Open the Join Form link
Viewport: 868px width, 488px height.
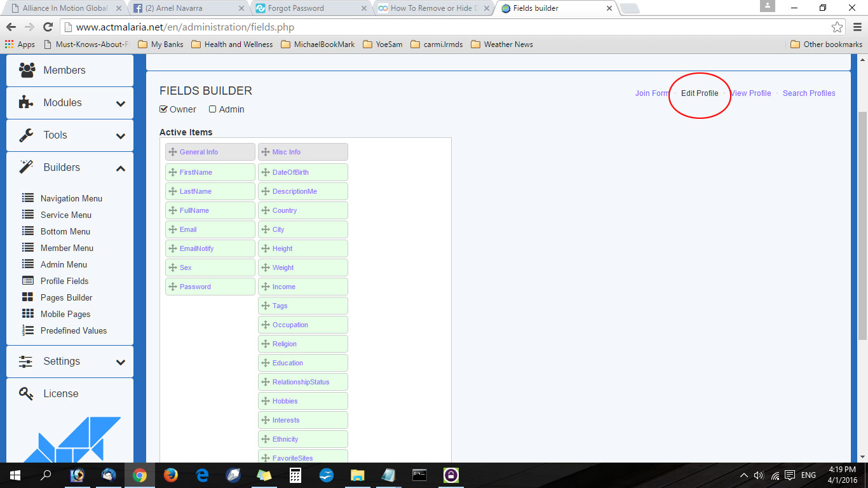[x=652, y=93]
